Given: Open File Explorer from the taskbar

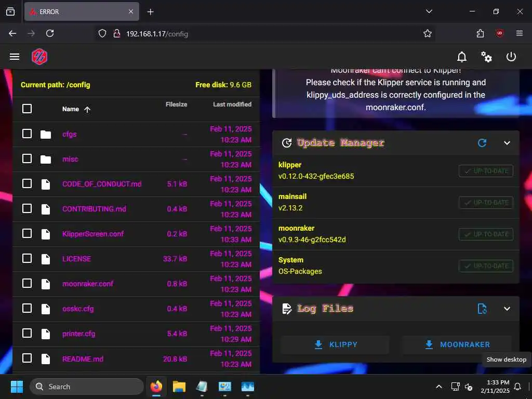Looking at the screenshot, I should coord(179,387).
